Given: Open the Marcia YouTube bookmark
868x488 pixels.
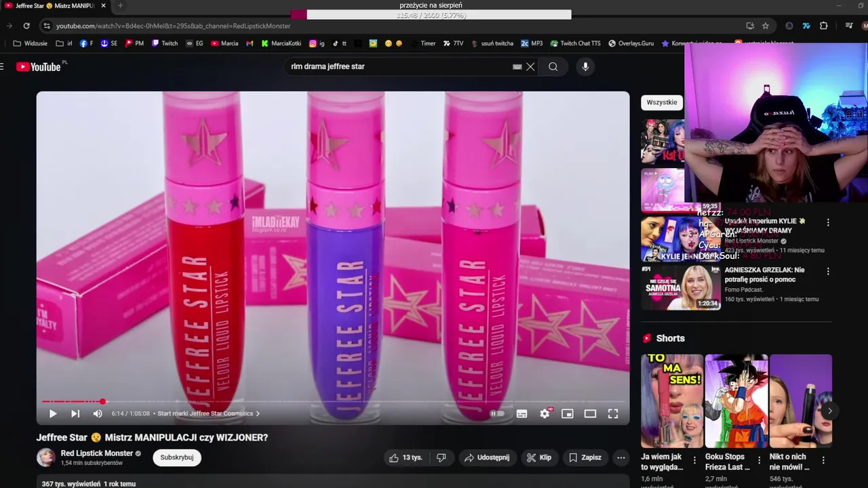Looking at the screenshot, I should click(x=224, y=43).
